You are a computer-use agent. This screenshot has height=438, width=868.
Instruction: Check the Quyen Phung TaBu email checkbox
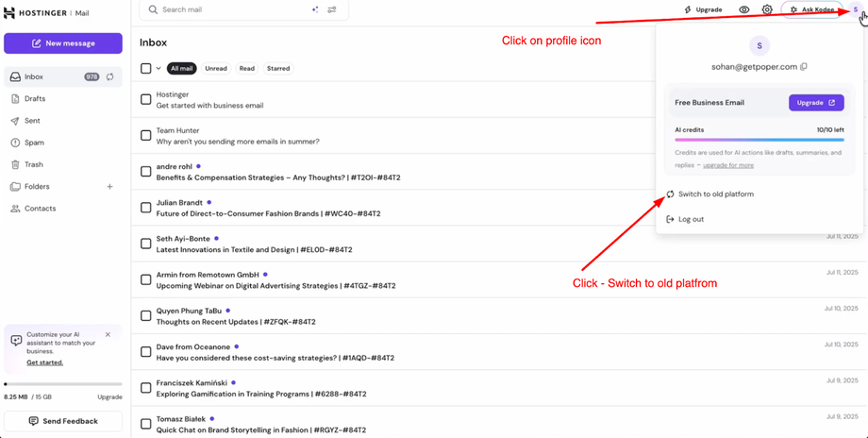point(145,315)
